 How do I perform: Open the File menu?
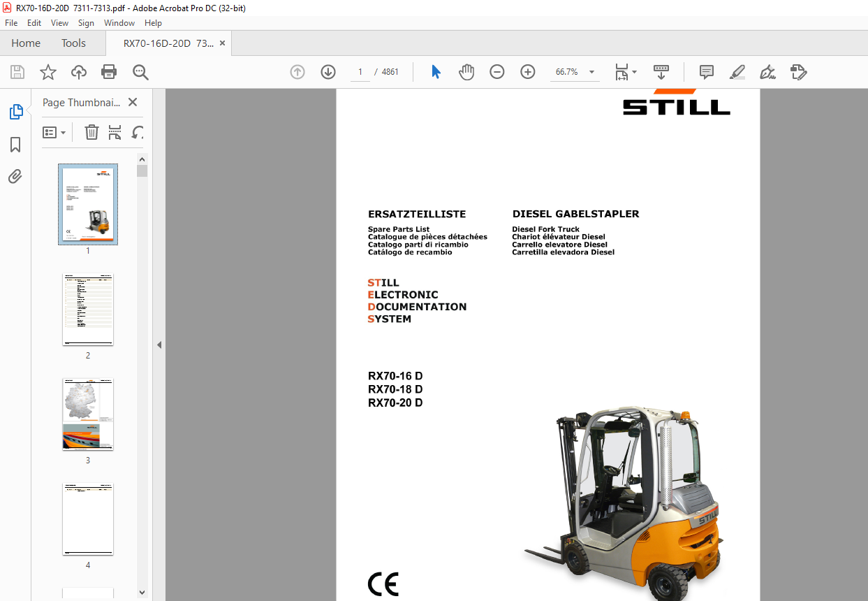pyautogui.click(x=11, y=23)
